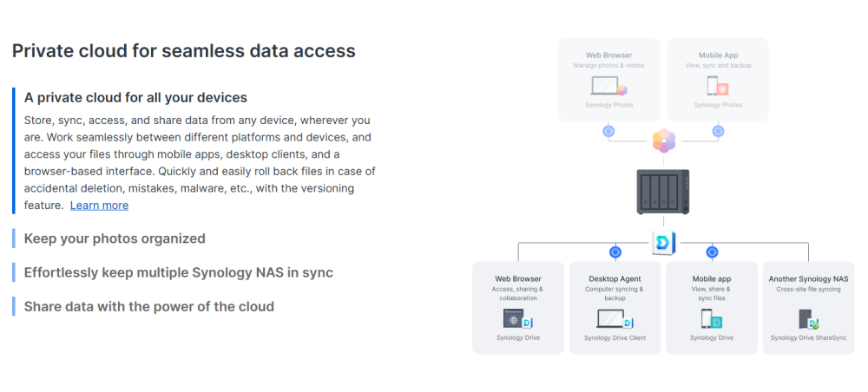868x392 pixels.
Task: Expand Share data with the power of the cloud
Action: pyautogui.click(x=149, y=306)
